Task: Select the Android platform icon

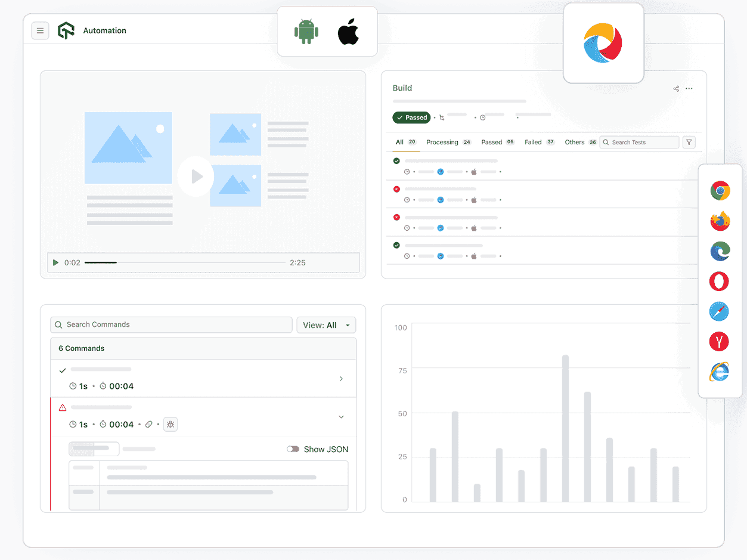Action: click(x=306, y=32)
